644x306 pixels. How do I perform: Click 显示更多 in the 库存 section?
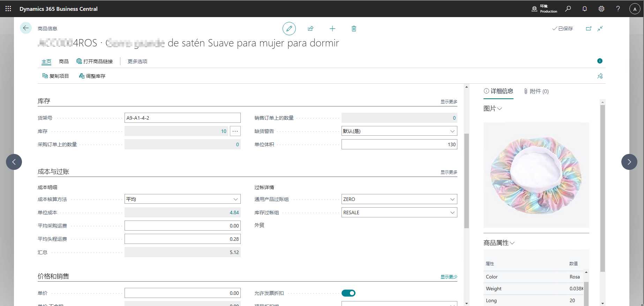[449, 102]
